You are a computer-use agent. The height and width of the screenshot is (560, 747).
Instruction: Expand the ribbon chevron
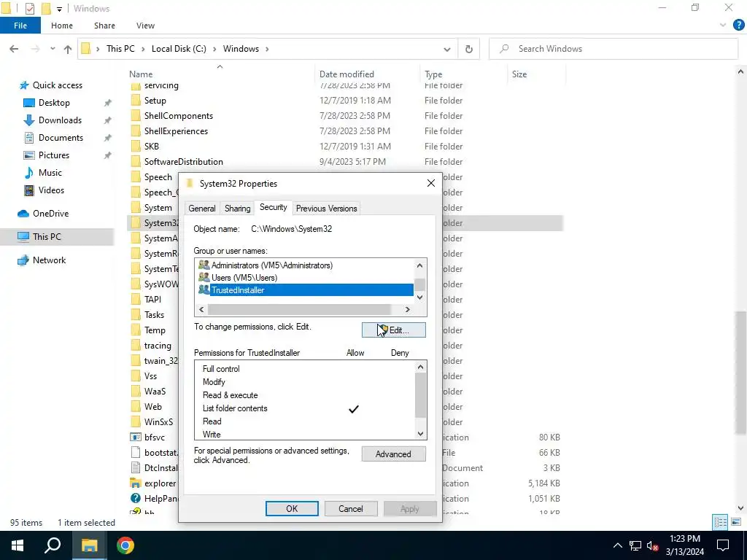723,26
